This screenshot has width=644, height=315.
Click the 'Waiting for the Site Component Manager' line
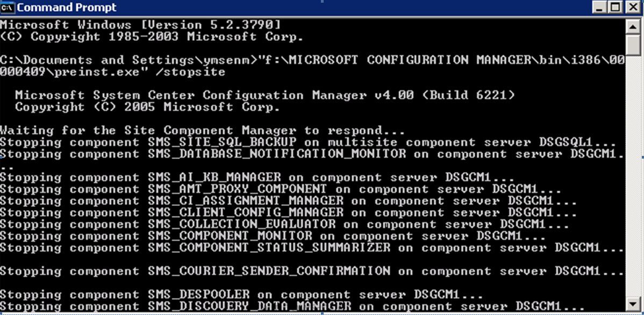(203, 131)
